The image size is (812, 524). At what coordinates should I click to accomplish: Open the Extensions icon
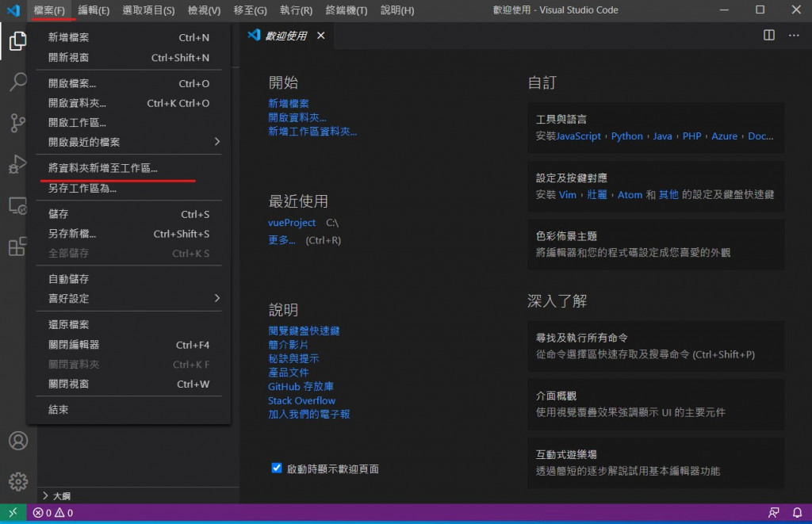[17, 247]
